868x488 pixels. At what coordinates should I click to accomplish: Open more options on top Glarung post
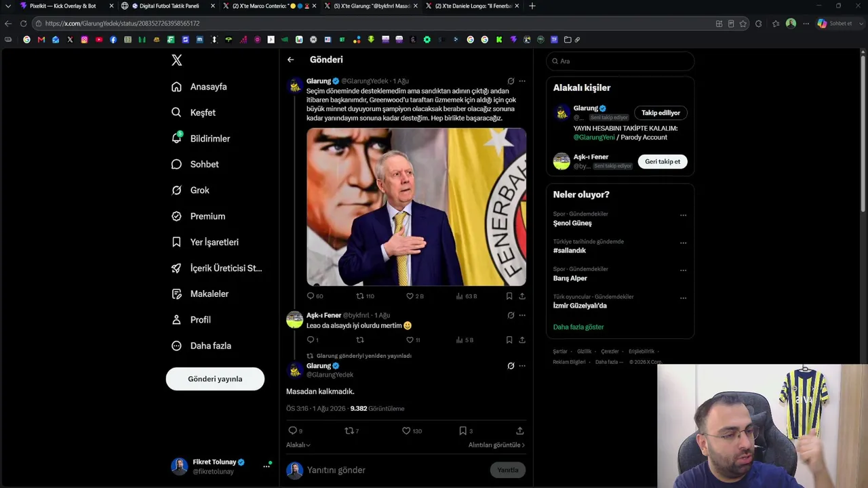pyautogui.click(x=522, y=81)
